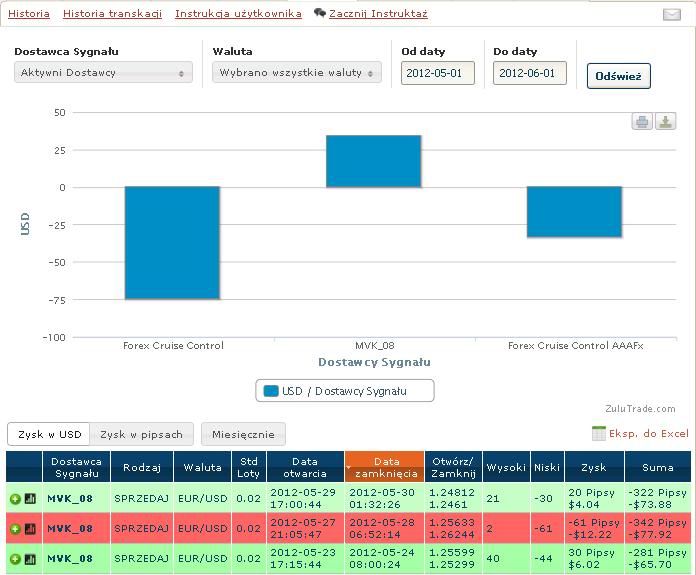The width and height of the screenshot is (696, 575).
Task: Click the 'MVK_08' chart axis label
Action: click(375, 346)
